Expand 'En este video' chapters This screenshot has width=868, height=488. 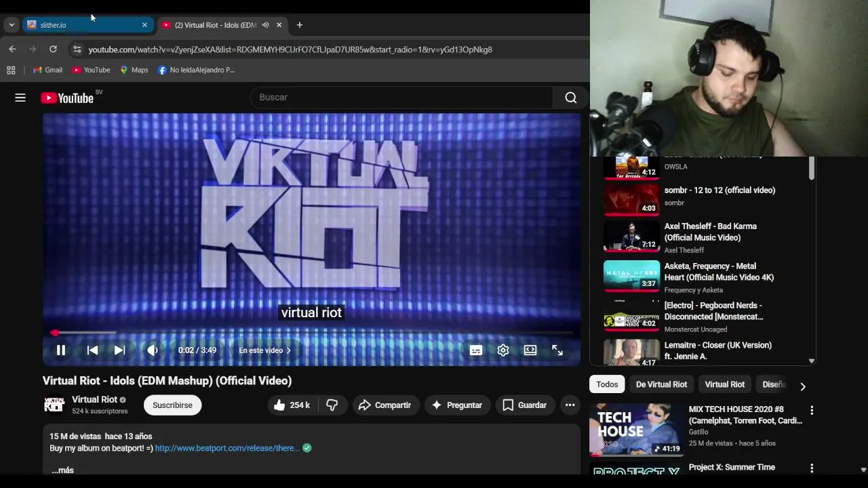click(x=264, y=350)
